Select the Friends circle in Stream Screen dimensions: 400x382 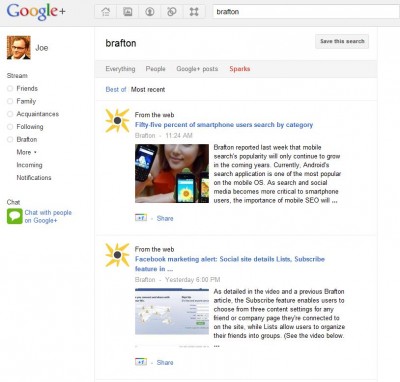click(x=22, y=88)
